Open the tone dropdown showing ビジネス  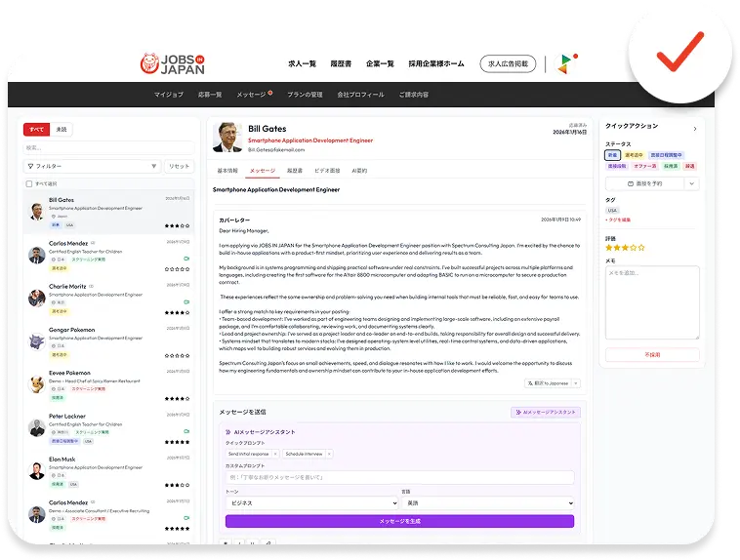pyautogui.click(x=312, y=502)
